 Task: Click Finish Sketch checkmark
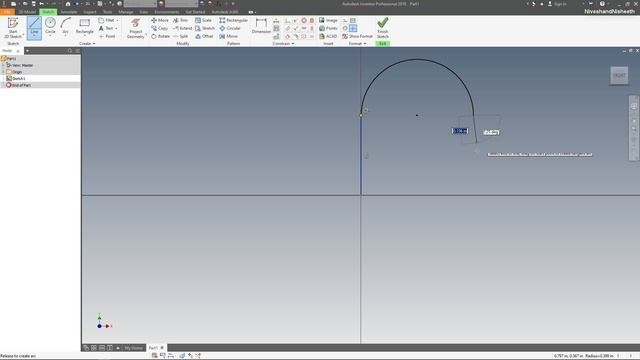(382, 28)
